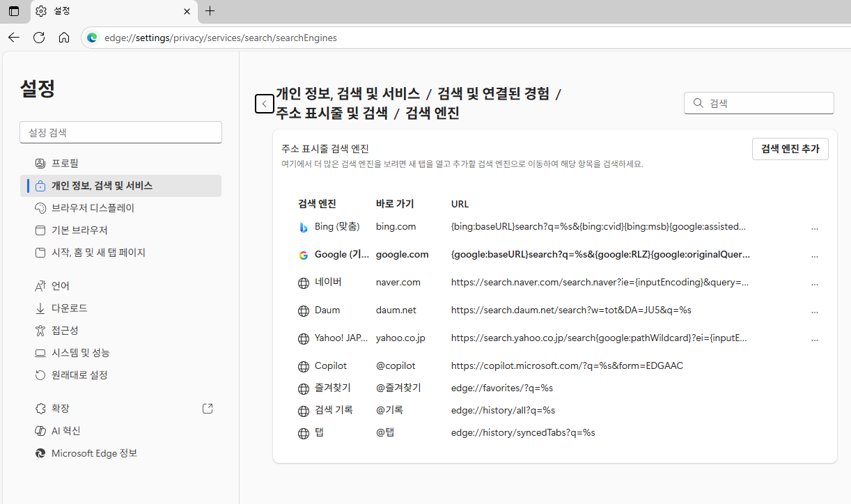851x504 pixels.
Task: Click globe icon beside 즐겨찾기
Action: [x=303, y=389]
